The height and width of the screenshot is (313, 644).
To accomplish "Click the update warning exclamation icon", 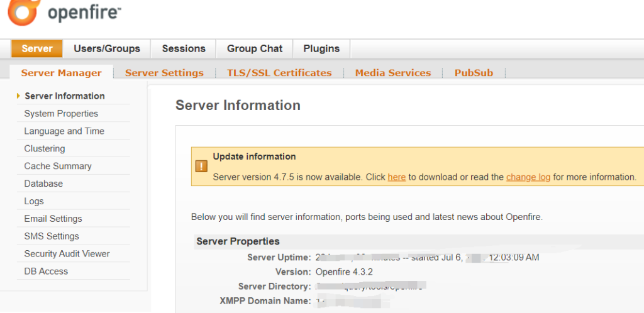I will pyautogui.click(x=201, y=166).
